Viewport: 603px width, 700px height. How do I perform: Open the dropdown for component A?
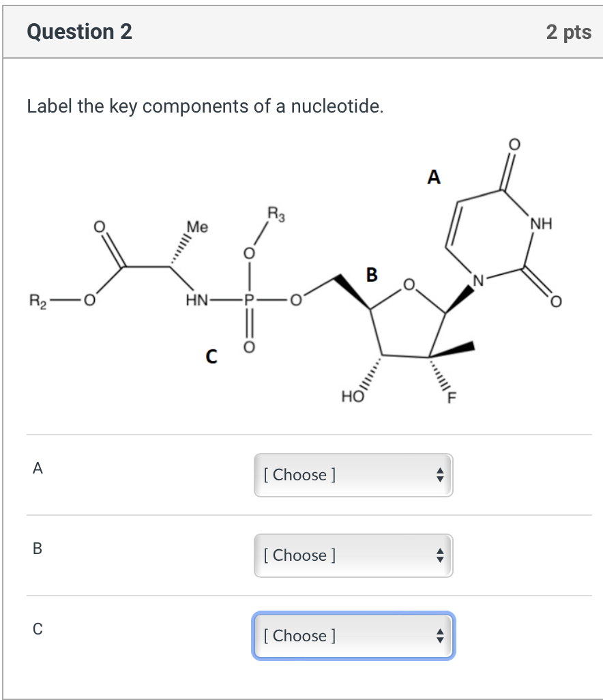[x=353, y=475]
